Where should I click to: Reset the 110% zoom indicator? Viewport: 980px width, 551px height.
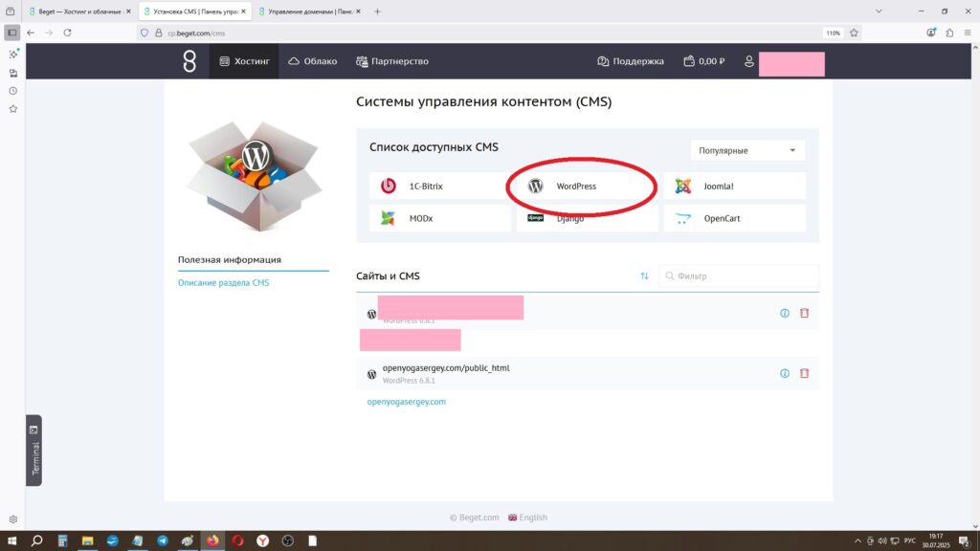point(833,33)
